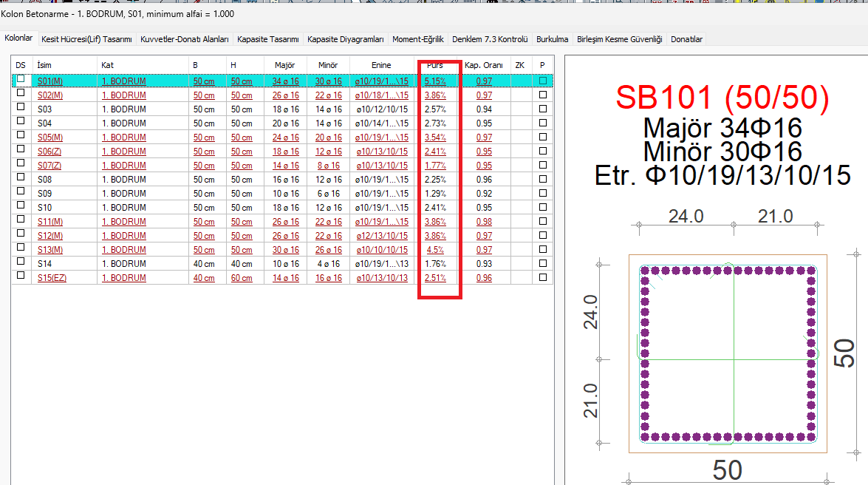Click the 60 cm H value of S15(EZ)
The height and width of the screenshot is (485, 868).
click(x=242, y=278)
